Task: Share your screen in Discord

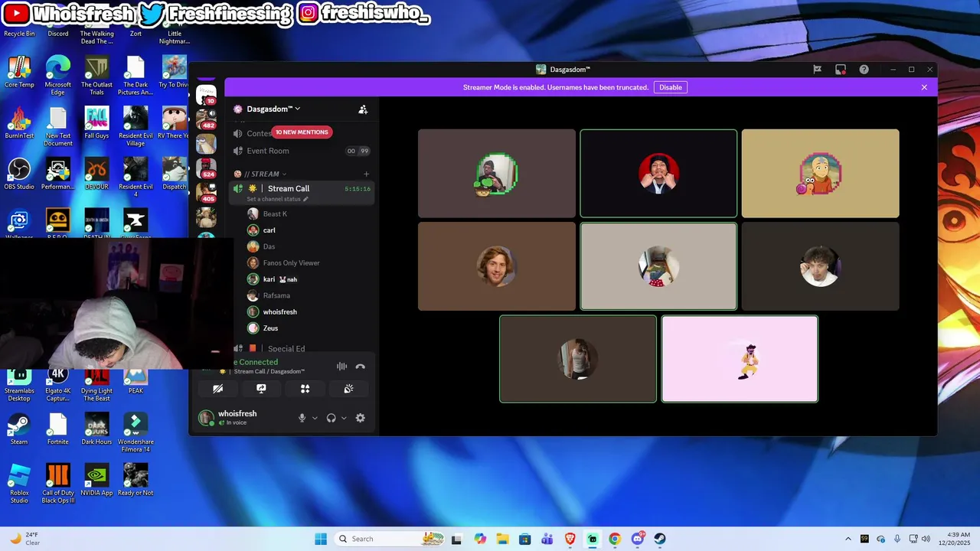Action: (261, 389)
